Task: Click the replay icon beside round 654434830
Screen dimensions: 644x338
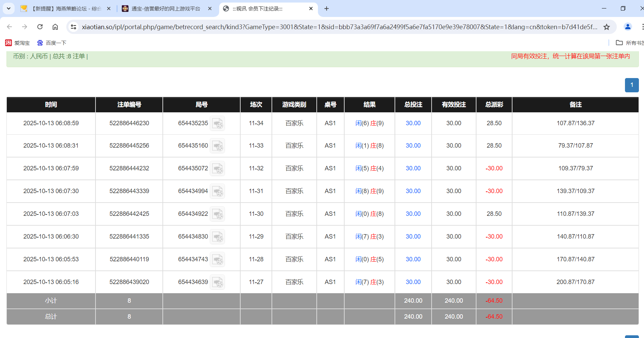Action: pyautogui.click(x=217, y=237)
